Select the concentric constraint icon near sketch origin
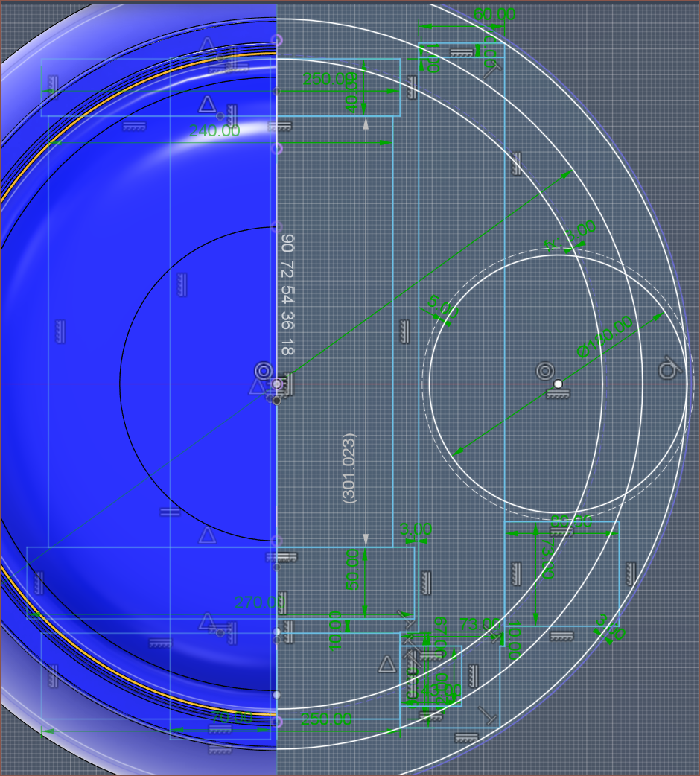The image size is (700, 776). [x=263, y=371]
